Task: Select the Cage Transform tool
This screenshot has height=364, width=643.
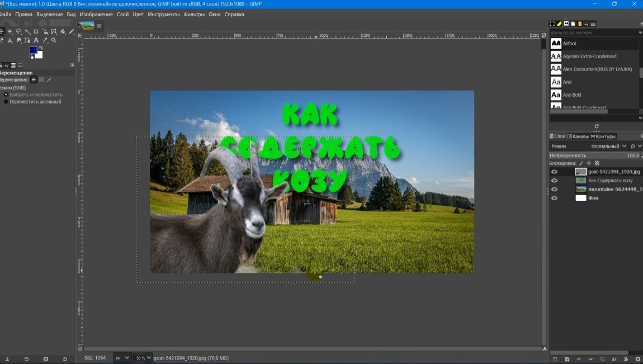Action: (x=54, y=31)
